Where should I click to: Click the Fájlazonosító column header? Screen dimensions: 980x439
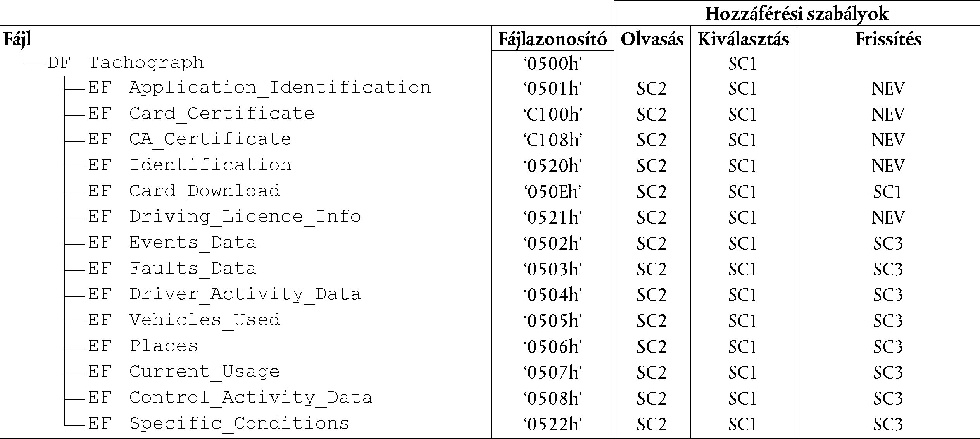click(x=552, y=39)
